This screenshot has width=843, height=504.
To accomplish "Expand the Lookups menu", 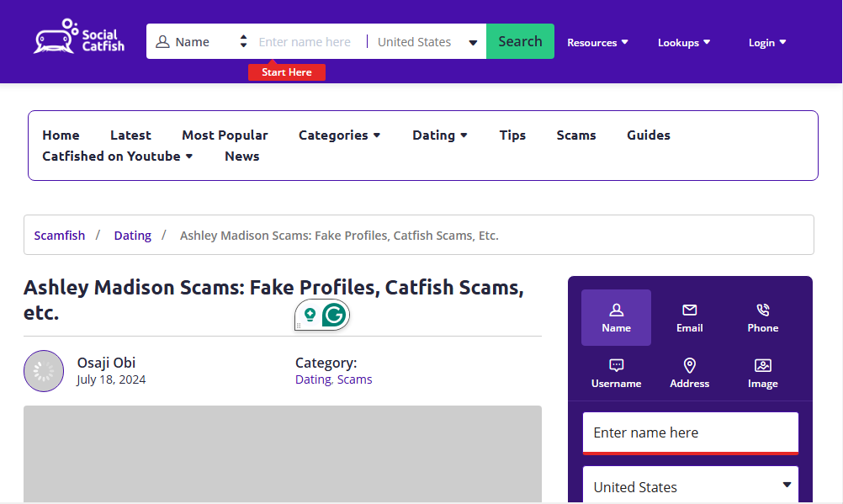I will click(x=684, y=43).
